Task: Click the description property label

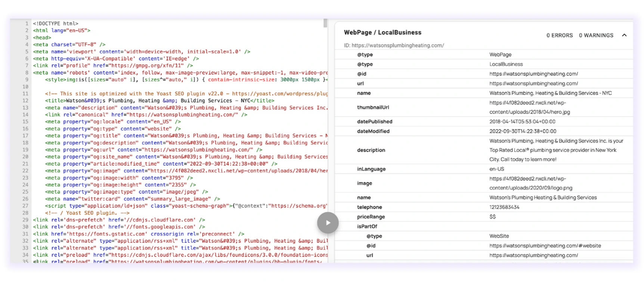Action: click(x=371, y=150)
